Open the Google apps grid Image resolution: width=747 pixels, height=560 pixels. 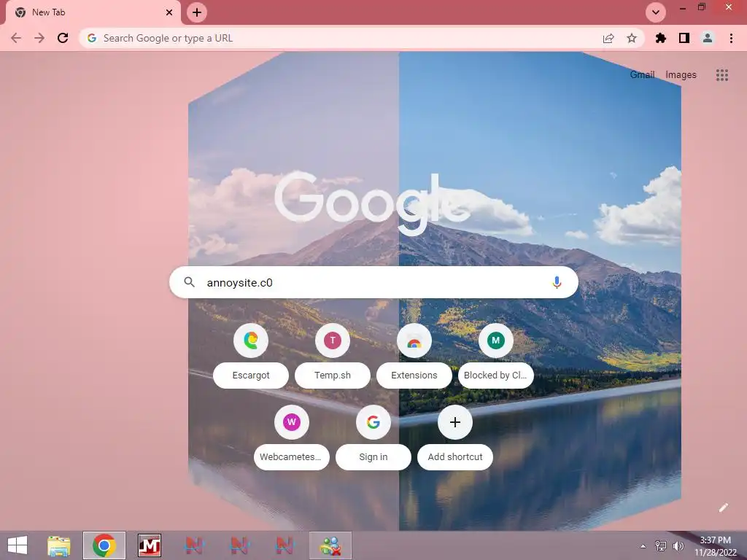coord(721,75)
